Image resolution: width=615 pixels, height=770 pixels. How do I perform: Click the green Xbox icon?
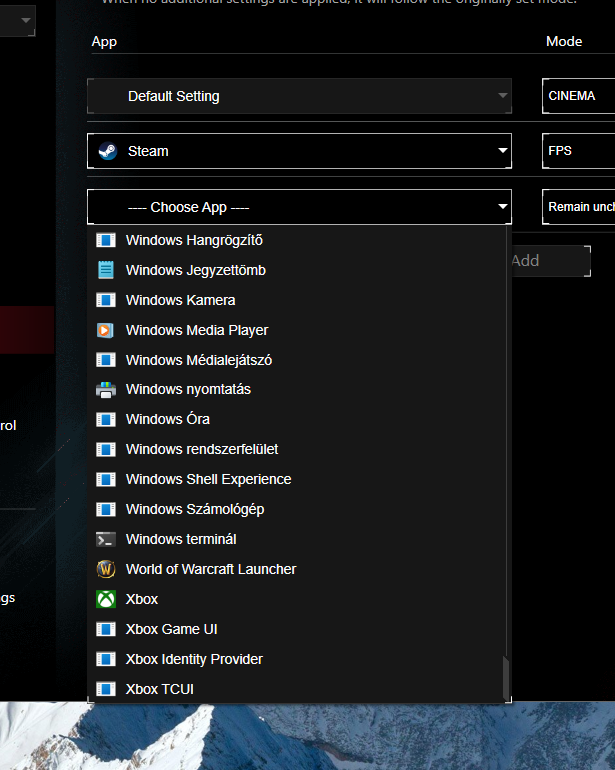(106, 599)
